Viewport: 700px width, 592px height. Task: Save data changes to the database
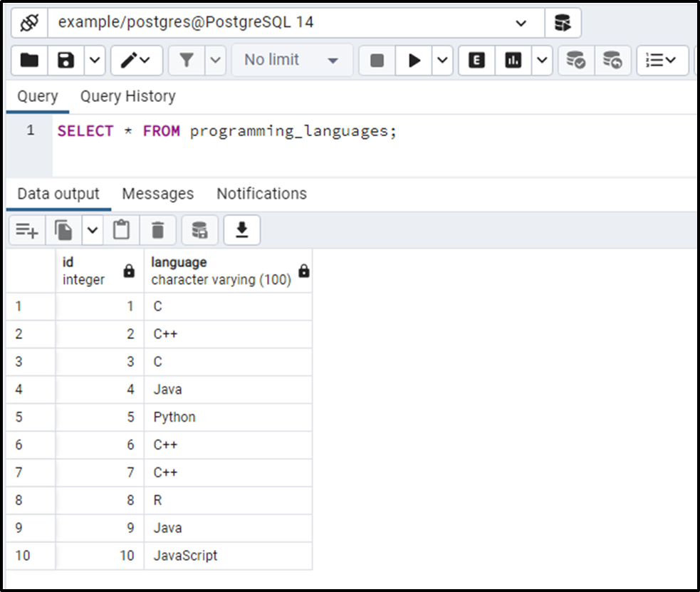(199, 229)
